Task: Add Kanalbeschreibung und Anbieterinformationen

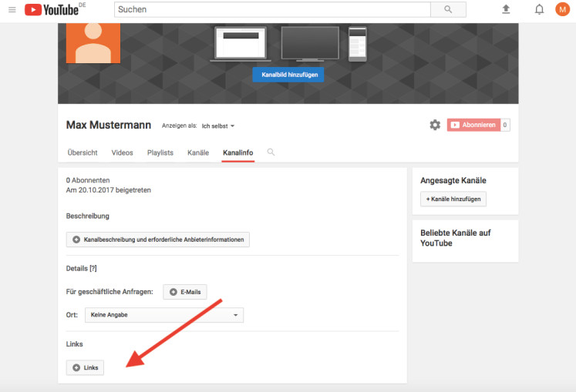Action: pos(157,240)
